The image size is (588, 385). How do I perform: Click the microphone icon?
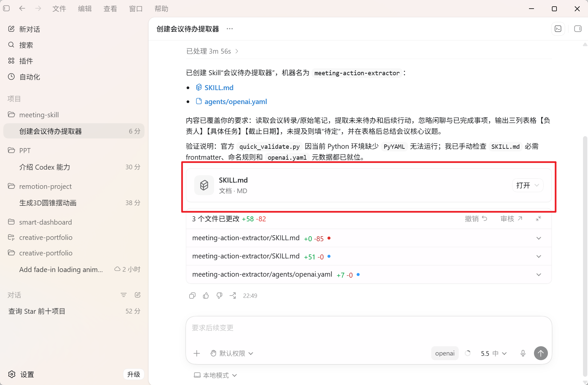coord(523,354)
